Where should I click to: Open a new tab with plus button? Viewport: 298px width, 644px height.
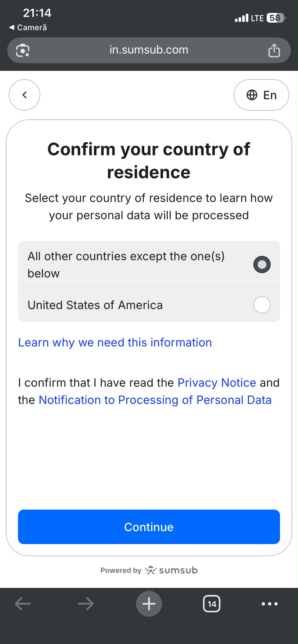pyautogui.click(x=149, y=604)
